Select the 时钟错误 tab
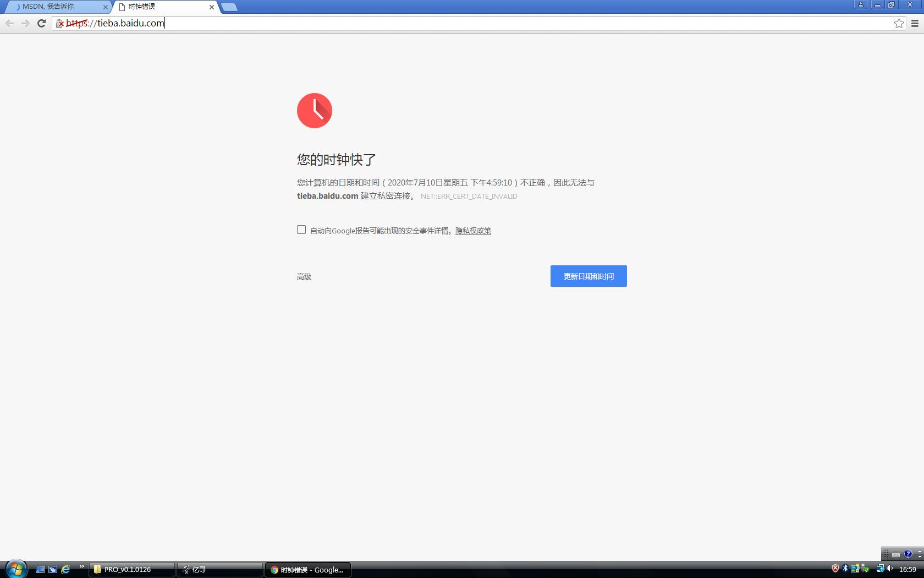924x578 pixels. [165, 7]
